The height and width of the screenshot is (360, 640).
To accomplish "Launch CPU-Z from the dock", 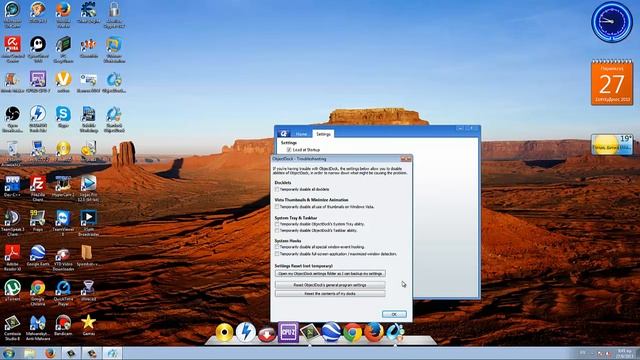I will pyautogui.click(x=289, y=332).
